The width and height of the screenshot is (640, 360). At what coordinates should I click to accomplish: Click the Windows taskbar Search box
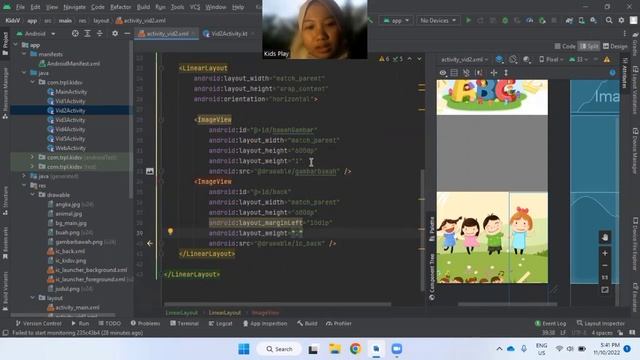coord(279,349)
